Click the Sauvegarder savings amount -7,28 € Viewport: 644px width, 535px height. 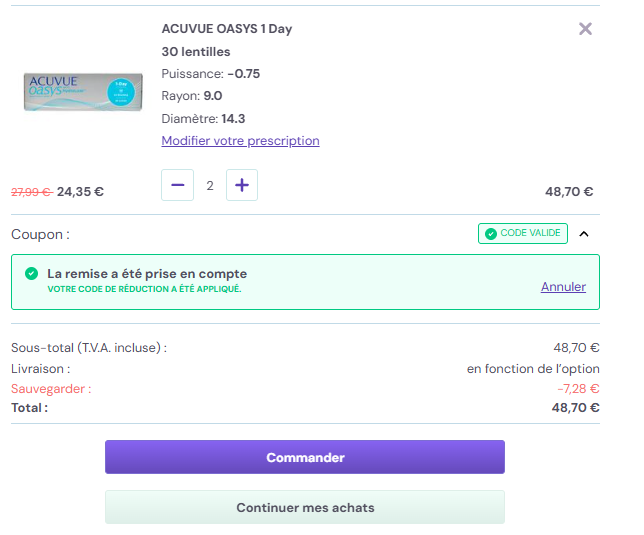pos(578,388)
